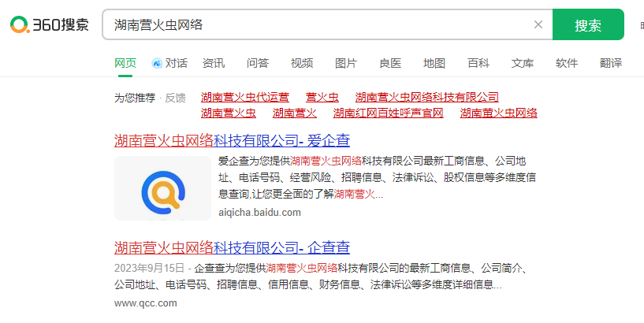This screenshot has width=644, height=323.
Task: Switch to the 百科 tab
Action: (478, 63)
